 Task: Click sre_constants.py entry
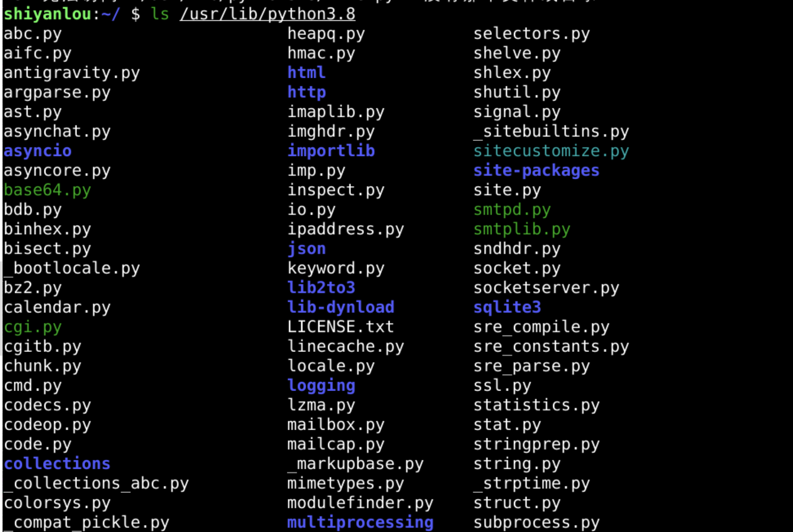pos(551,346)
